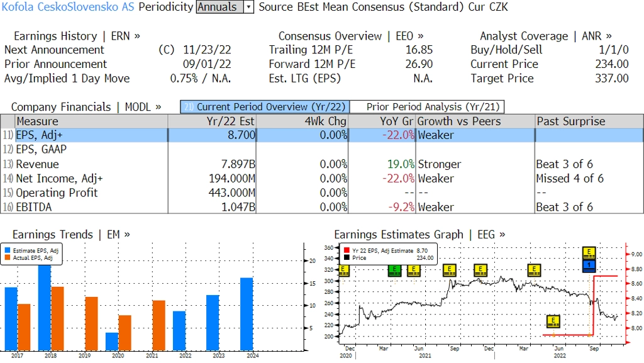
Task: Click the 7.897B Revenue estimate
Action: 238,164
